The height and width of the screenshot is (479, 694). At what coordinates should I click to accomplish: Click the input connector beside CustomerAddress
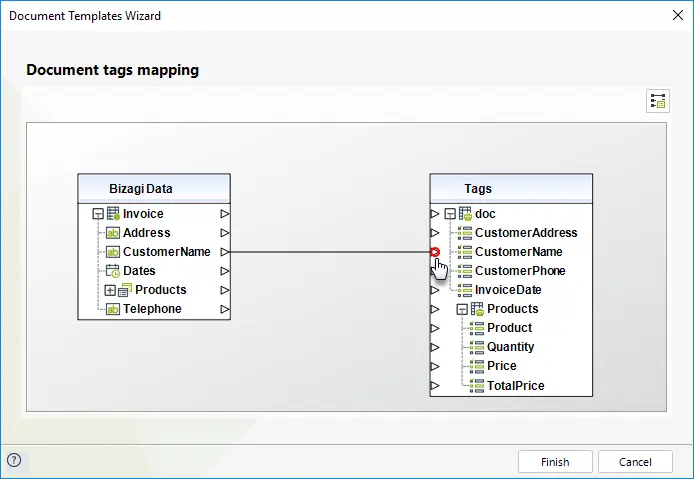tap(435, 233)
